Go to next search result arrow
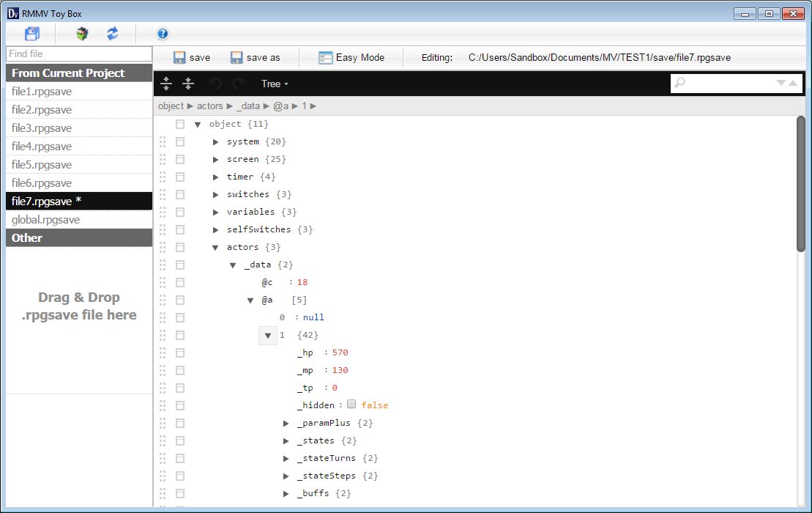The image size is (812, 513). [x=781, y=83]
